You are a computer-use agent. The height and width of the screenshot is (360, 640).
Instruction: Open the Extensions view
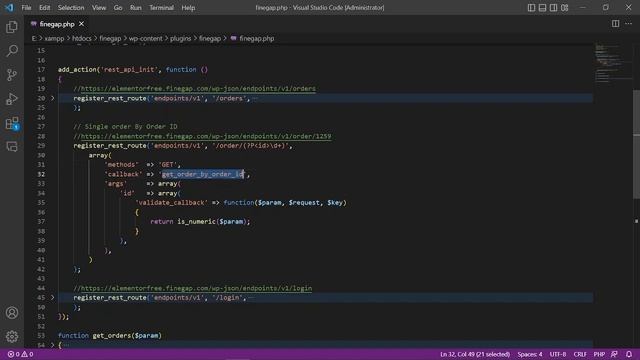coord(12,123)
